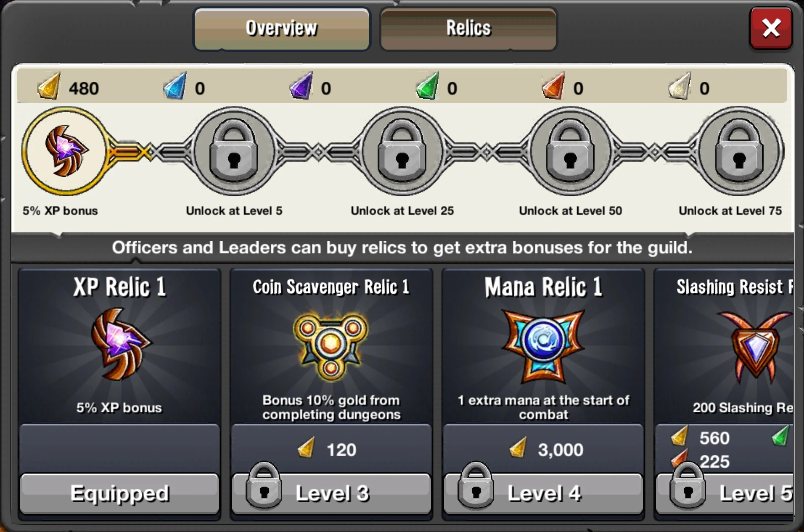Tap the green gem currency icon

pos(427,86)
